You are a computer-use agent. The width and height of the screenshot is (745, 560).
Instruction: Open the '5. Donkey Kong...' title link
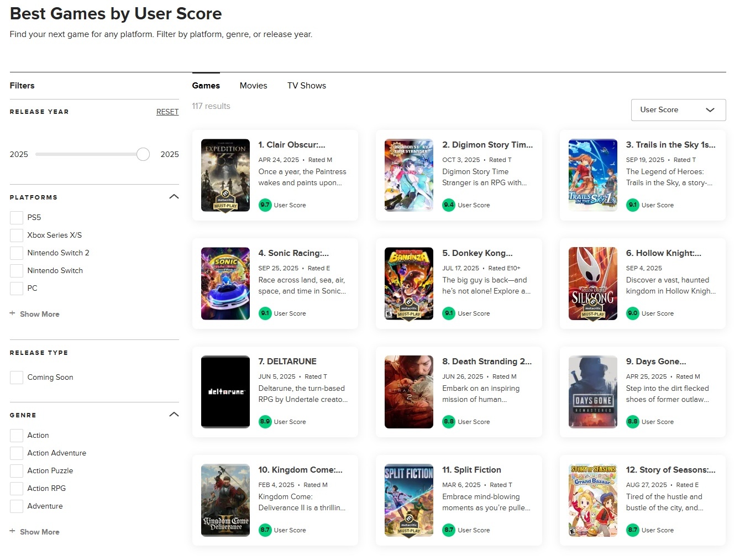pos(478,253)
